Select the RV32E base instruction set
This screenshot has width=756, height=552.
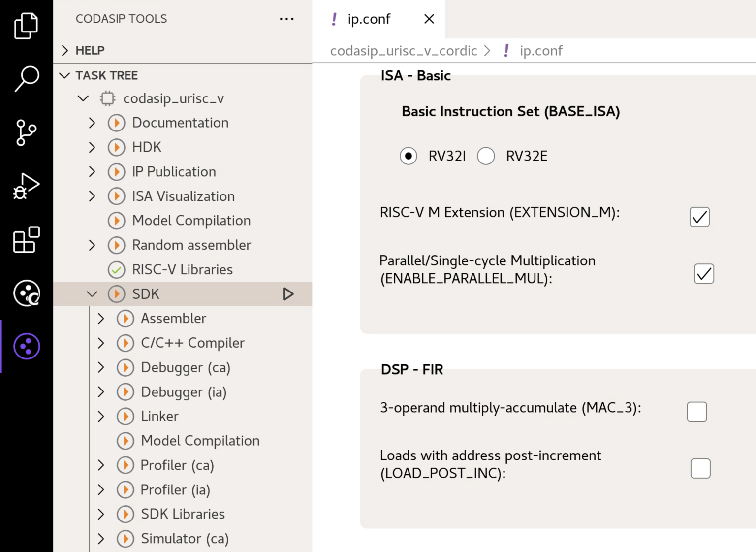coord(486,156)
